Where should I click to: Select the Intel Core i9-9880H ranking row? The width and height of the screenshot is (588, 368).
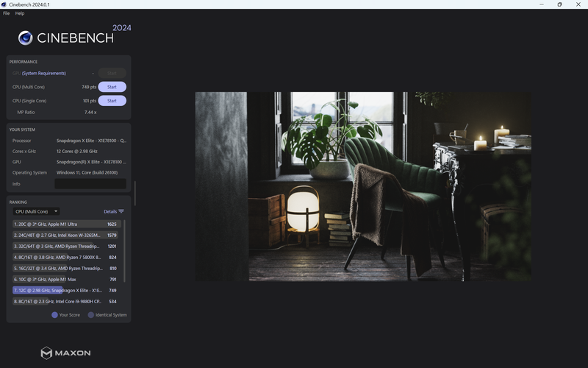pos(65,301)
